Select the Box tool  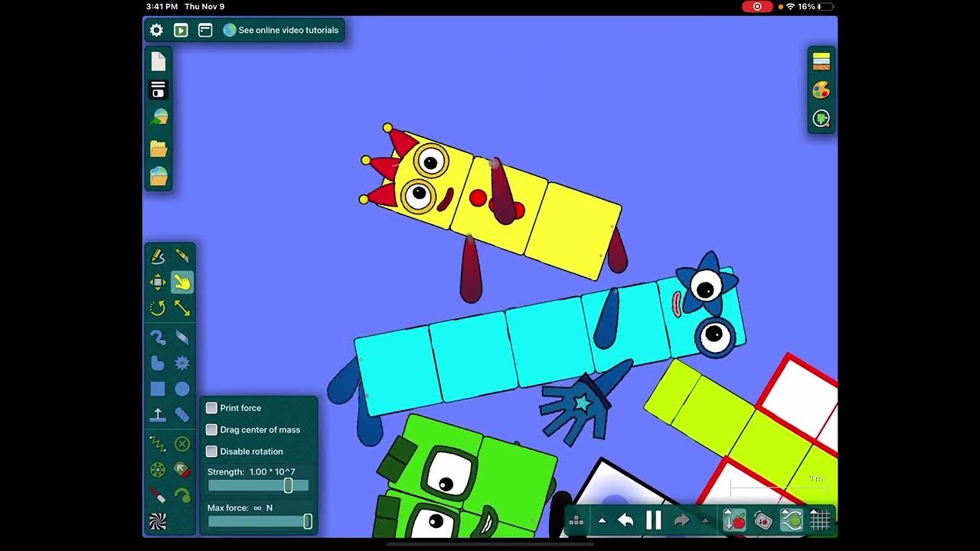[158, 389]
